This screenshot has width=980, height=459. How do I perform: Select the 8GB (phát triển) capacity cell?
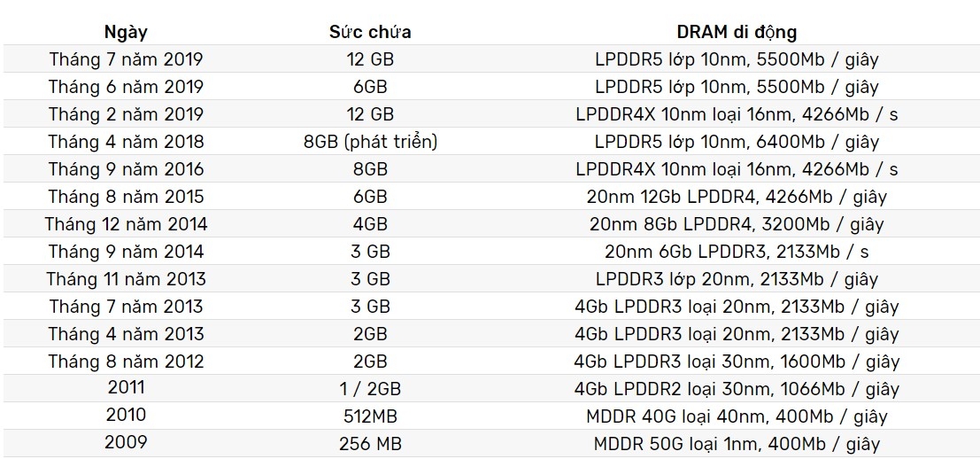[370, 142]
